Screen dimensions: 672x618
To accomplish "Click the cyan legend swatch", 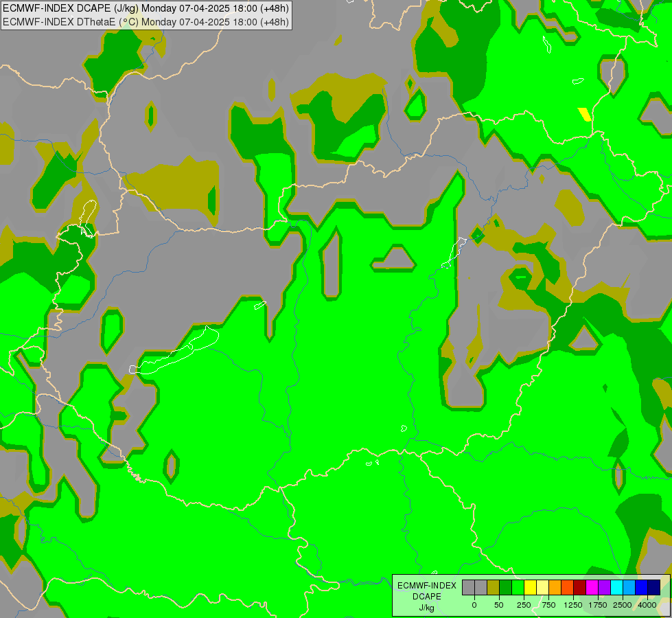I will tap(616, 587).
